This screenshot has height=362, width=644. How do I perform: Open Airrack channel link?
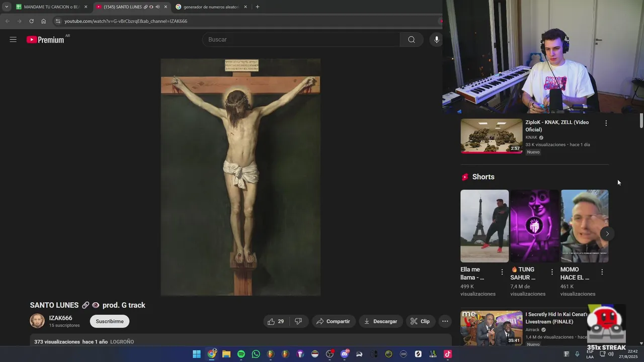[532, 330]
